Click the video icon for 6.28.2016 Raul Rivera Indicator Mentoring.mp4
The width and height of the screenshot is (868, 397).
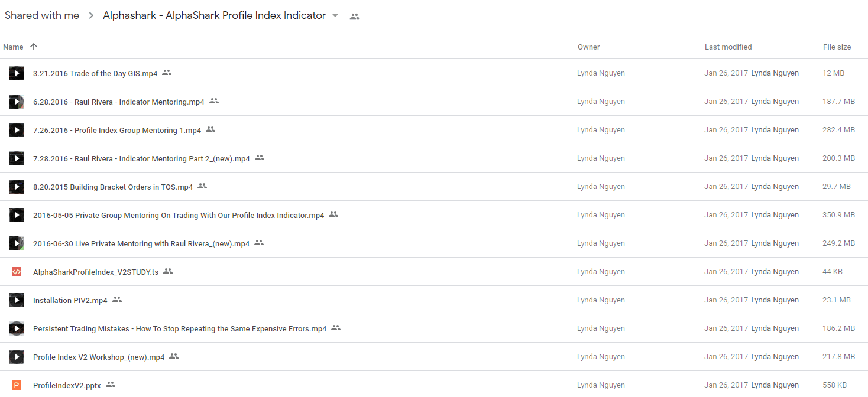(17, 102)
